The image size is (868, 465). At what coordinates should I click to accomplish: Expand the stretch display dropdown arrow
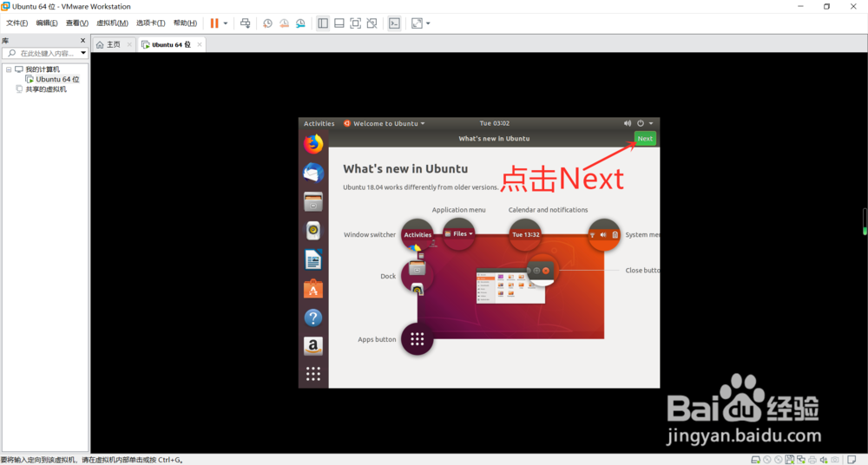[x=428, y=23]
